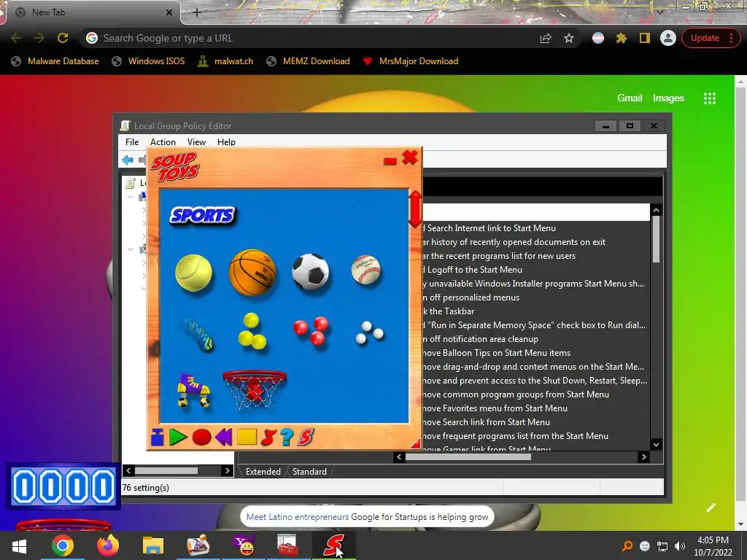Click the red music note icon
747x560 pixels.
(x=268, y=437)
